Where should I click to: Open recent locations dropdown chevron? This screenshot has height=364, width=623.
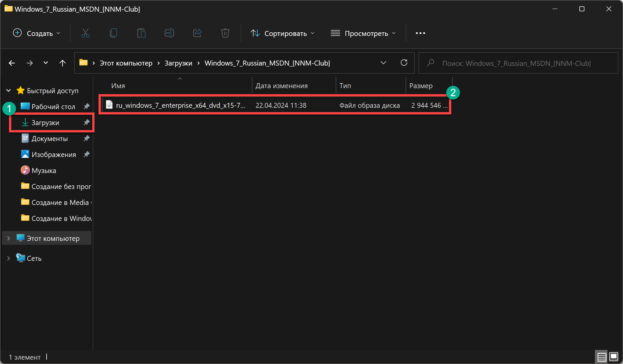[46, 63]
